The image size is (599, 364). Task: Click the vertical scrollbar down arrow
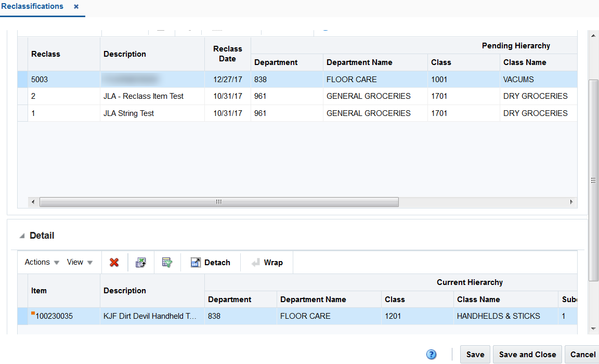[x=593, y=329]
